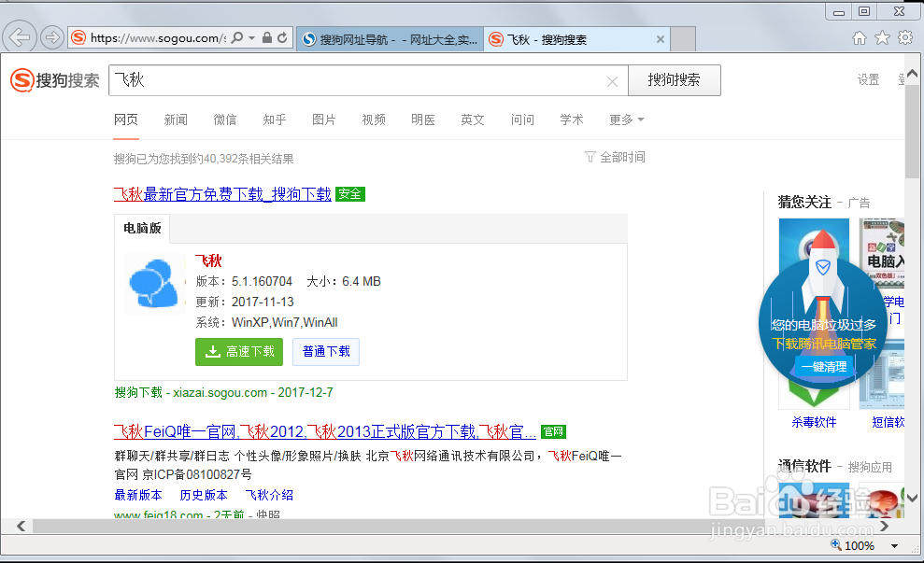This screenshot has width=924, height=563.
Task: Select the 问问 search category
Action: [522, 120]
